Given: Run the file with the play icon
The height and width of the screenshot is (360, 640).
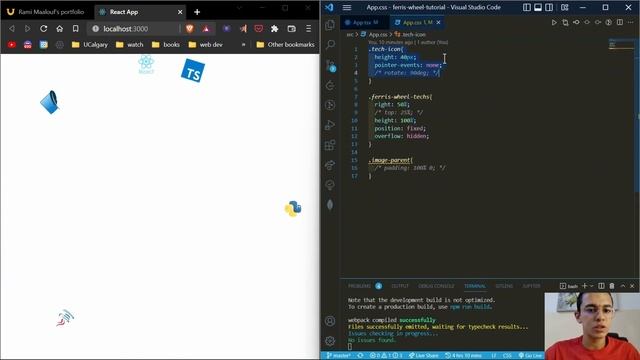Looking at the screenshot, I should point(554,22).
